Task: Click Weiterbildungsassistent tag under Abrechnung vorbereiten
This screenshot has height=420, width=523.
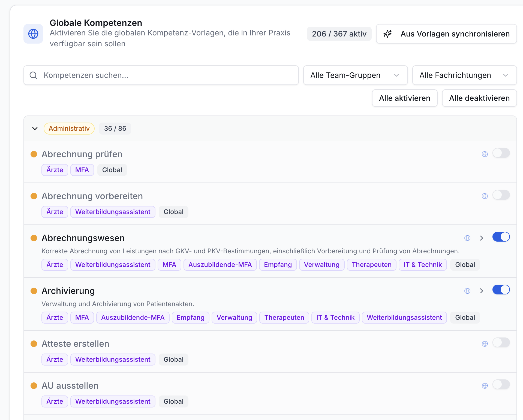Action: coord(113,212)
